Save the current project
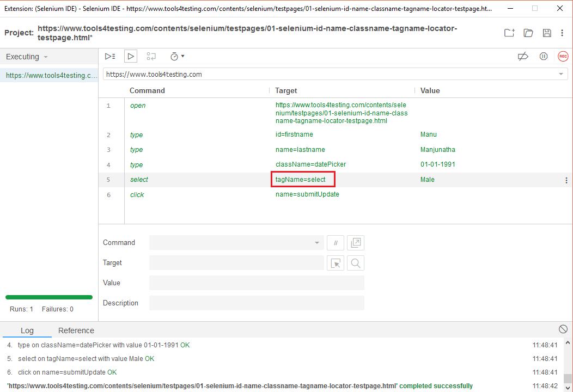 (547, 33)
